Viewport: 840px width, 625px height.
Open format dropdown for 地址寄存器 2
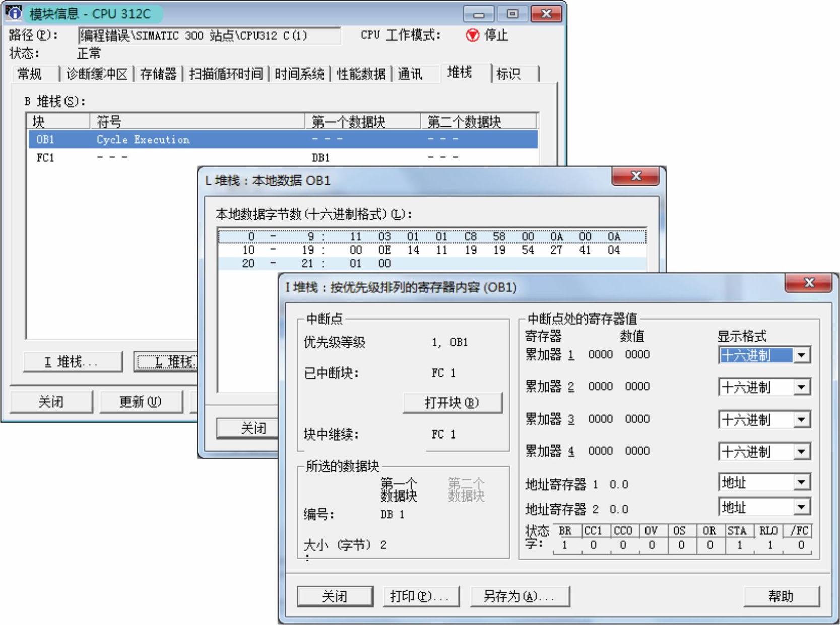pos(801,507)
